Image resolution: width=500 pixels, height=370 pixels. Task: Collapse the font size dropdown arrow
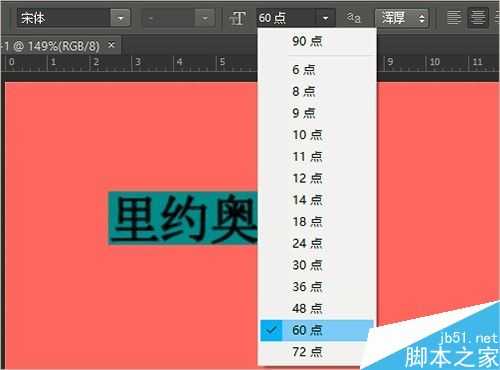pyautogui.click(x=325, y=18)
